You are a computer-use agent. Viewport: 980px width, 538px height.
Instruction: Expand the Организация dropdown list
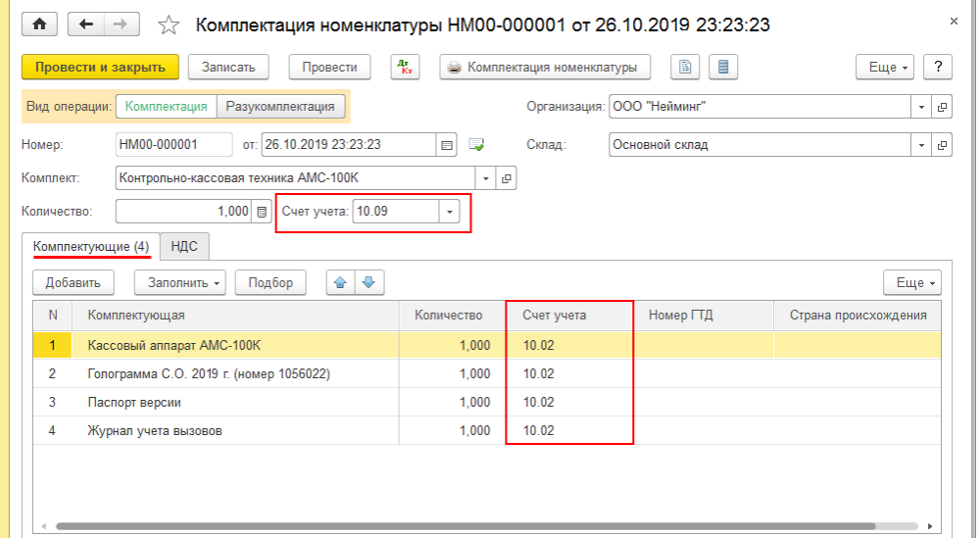point(921,107)
